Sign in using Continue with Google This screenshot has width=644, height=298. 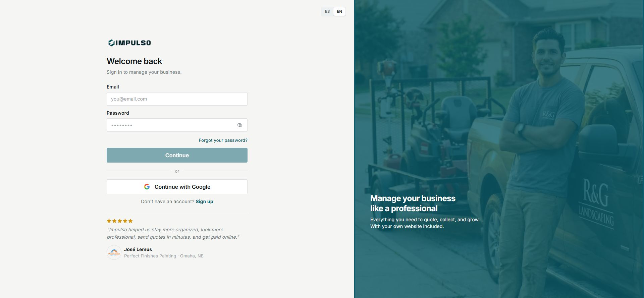[x=177, y=187]
